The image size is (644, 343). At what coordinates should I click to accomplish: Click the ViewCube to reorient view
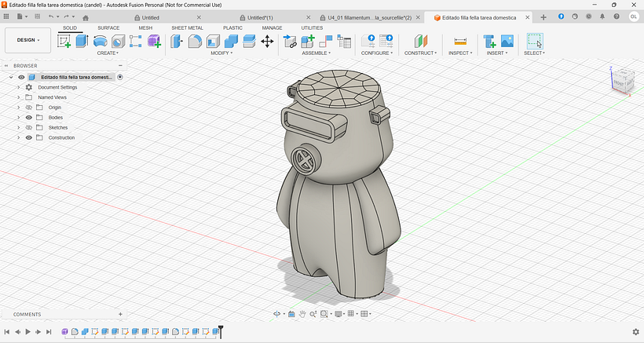pos(620,80)
